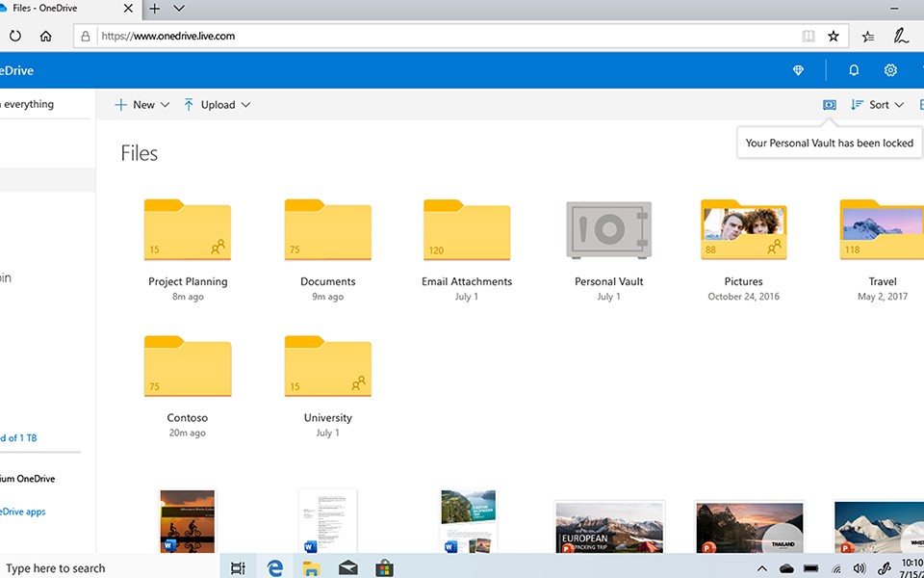Close the Files - OneDrive tab

click(128, 9)
